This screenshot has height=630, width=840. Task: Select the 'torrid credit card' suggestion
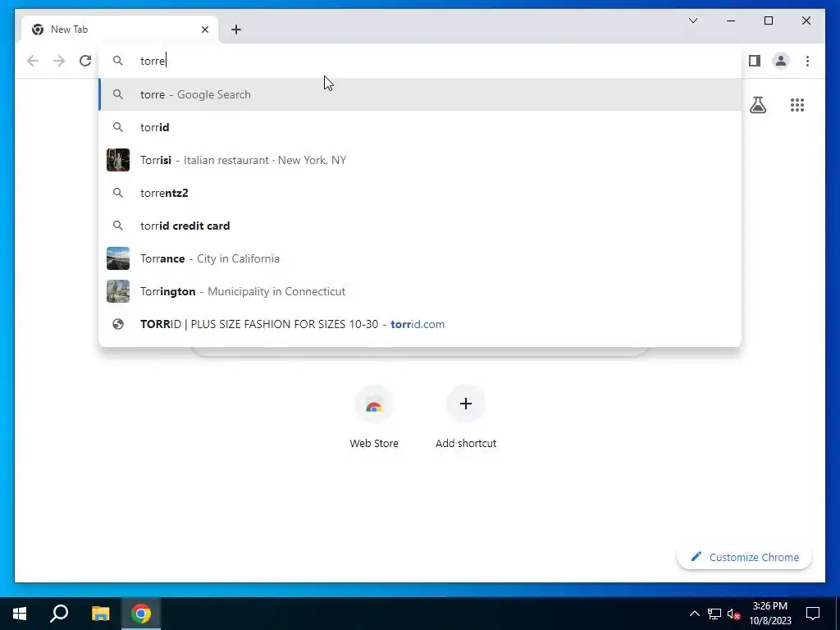(x=420, y=226)
